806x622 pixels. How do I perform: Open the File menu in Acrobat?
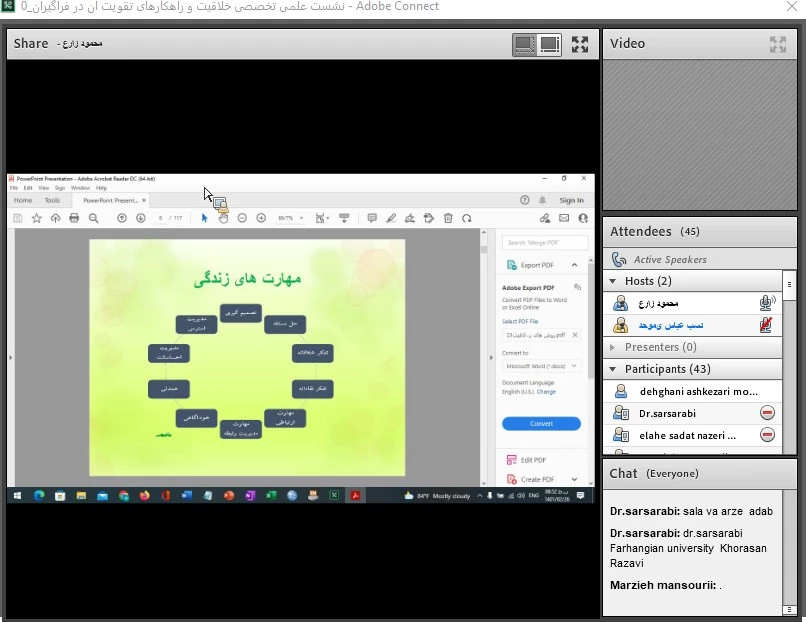14,188
